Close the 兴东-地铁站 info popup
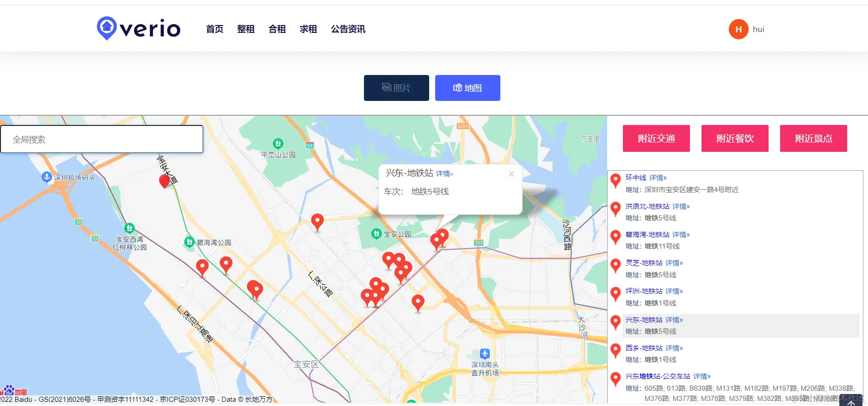 [x=511, y=174]
